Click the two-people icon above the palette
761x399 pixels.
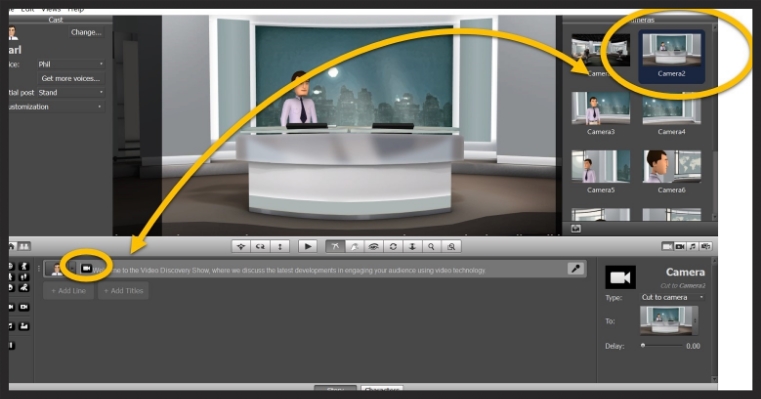click(x=24, y=247)
